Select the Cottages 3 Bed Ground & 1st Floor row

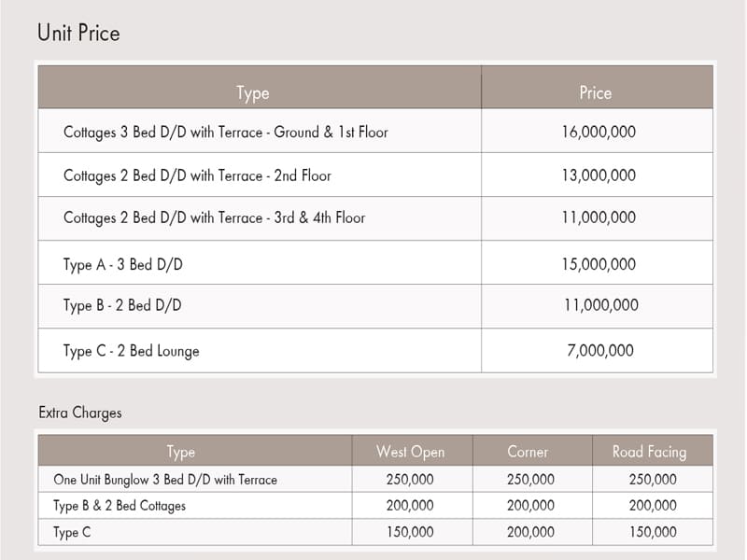tap(225, 133)
